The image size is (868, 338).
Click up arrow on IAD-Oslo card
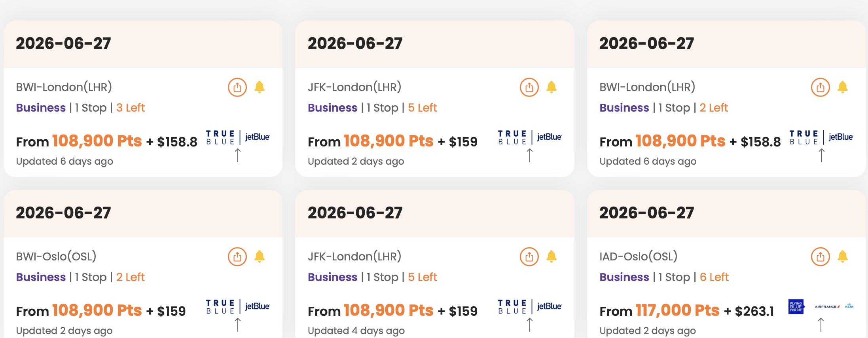(x=821, y=325)
